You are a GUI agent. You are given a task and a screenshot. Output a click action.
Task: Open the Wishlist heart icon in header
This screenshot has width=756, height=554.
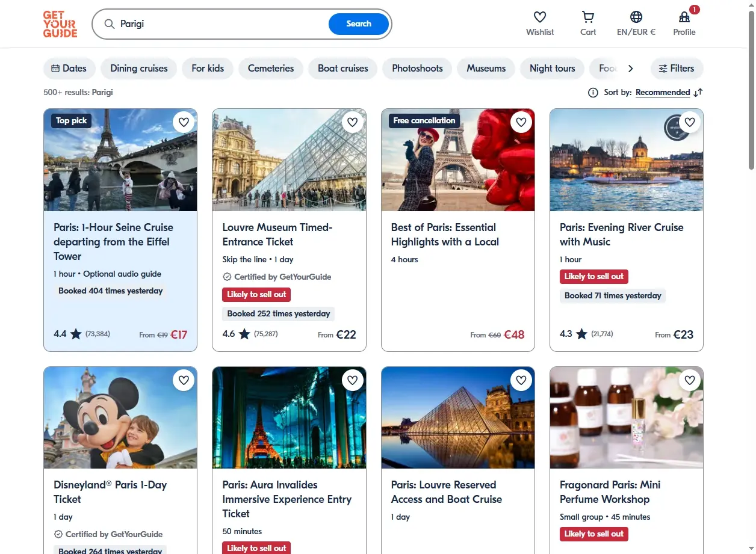(540, 17)
